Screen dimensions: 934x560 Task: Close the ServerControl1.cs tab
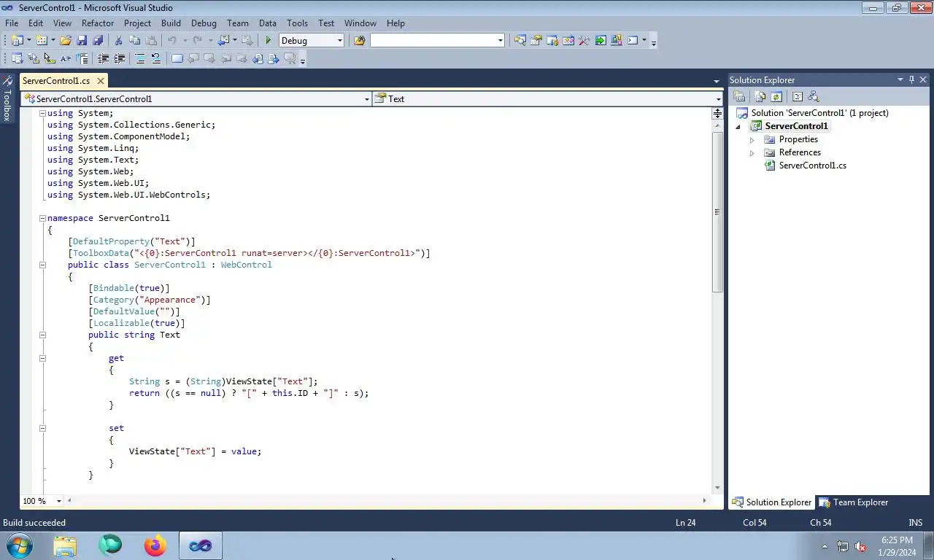point(101,81)
